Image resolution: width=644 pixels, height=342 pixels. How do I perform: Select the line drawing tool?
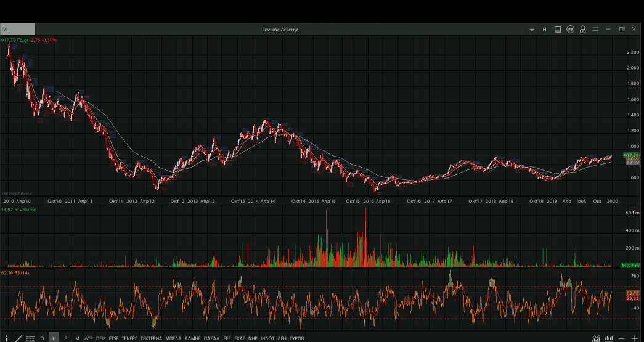tap(18, 338)
